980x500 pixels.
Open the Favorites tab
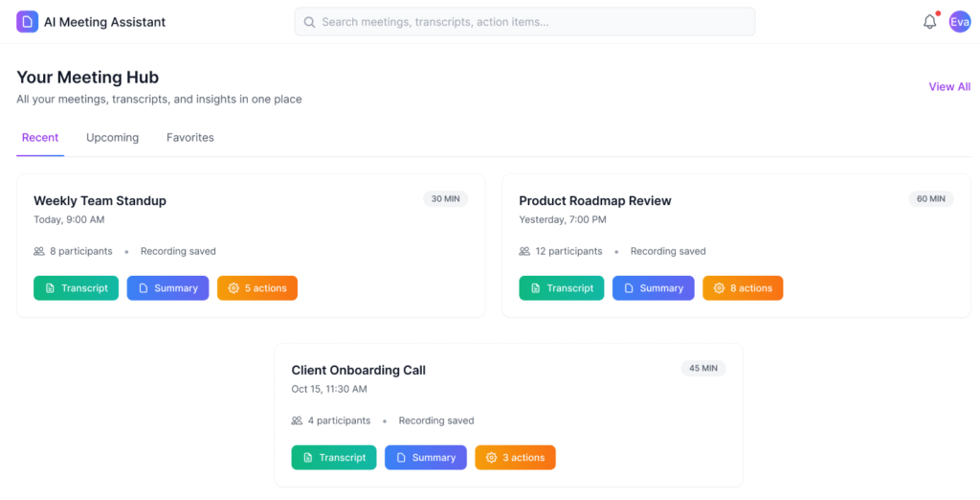click(190, 138)
